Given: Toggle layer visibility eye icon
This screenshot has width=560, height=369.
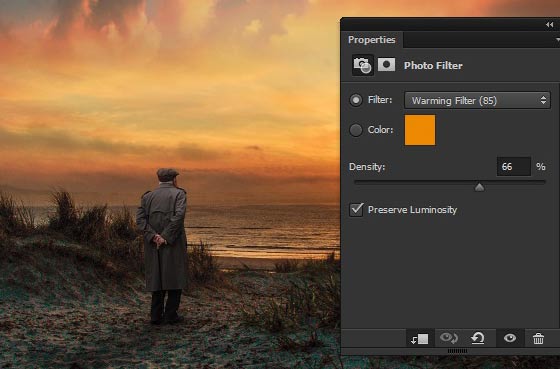Looking at the screenshot, I should (x=510, y=338).
